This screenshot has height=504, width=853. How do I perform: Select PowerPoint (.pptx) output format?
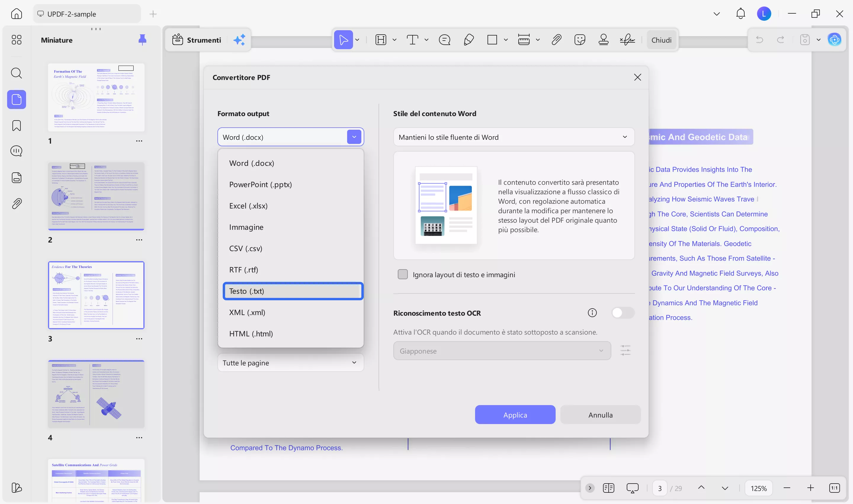260,184
